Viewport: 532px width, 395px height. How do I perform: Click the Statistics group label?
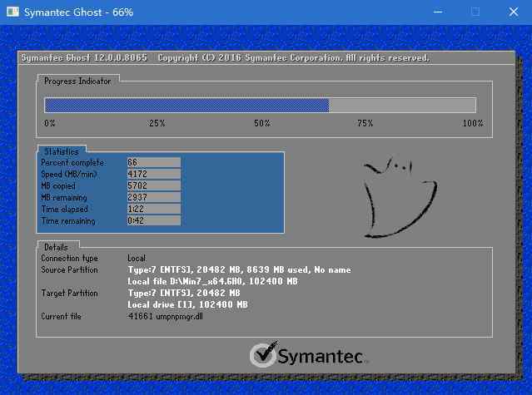coord(62,151)
